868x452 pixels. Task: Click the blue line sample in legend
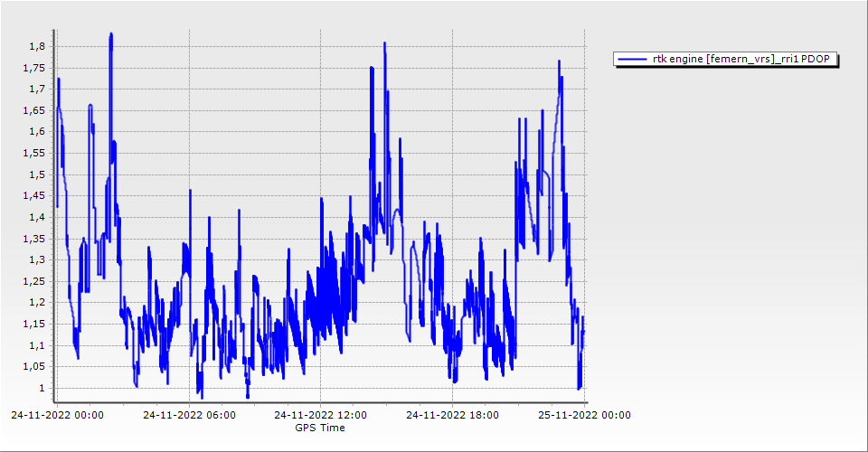pos(631,59)
